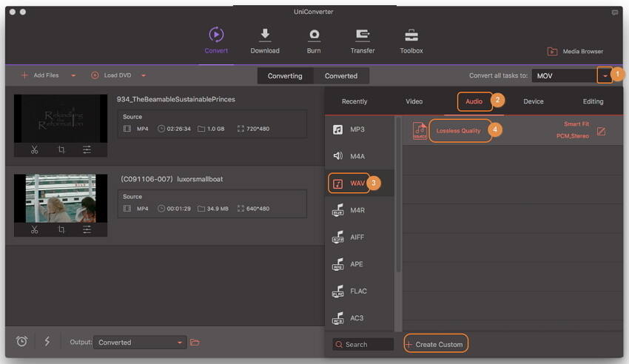Viewport: 629px width, 364px height.
Task: Choose M4R audio format
Action: (360, 210)
